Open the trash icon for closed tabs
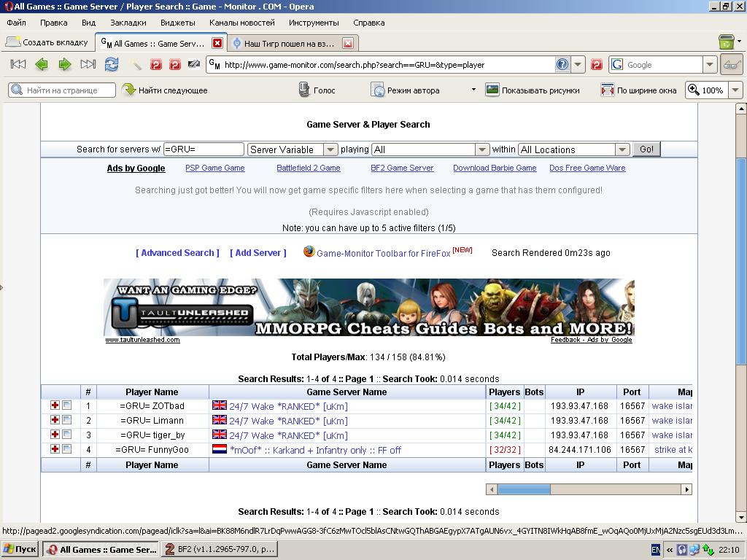The height and width of the screenshot is (560, 747). [726, 42]
